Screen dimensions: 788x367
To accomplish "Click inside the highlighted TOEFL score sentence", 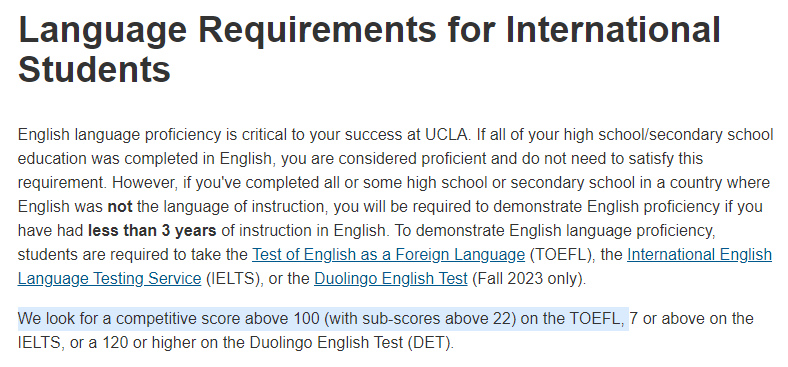I will click(x=323, y=319).
